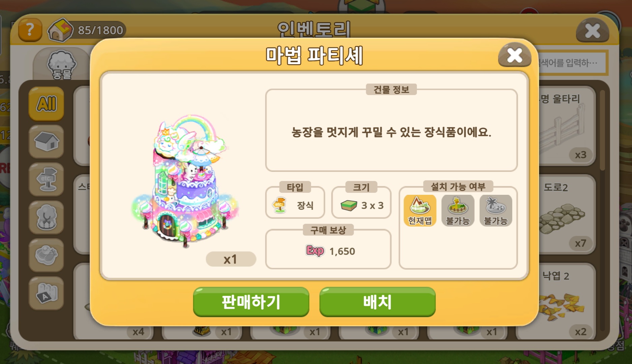Select the 현재맵 current map option
632x364 pixels.
(420, 211)
